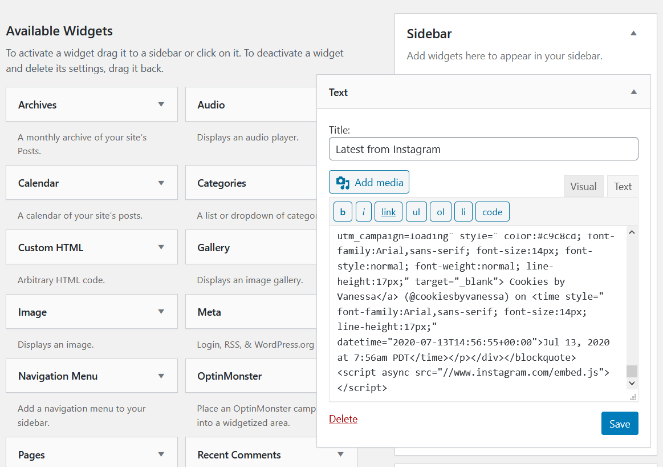Click the code editor scrollbar thumb
Screen dimensions: 663x467
pyautogui.click(x=632, y=371)
